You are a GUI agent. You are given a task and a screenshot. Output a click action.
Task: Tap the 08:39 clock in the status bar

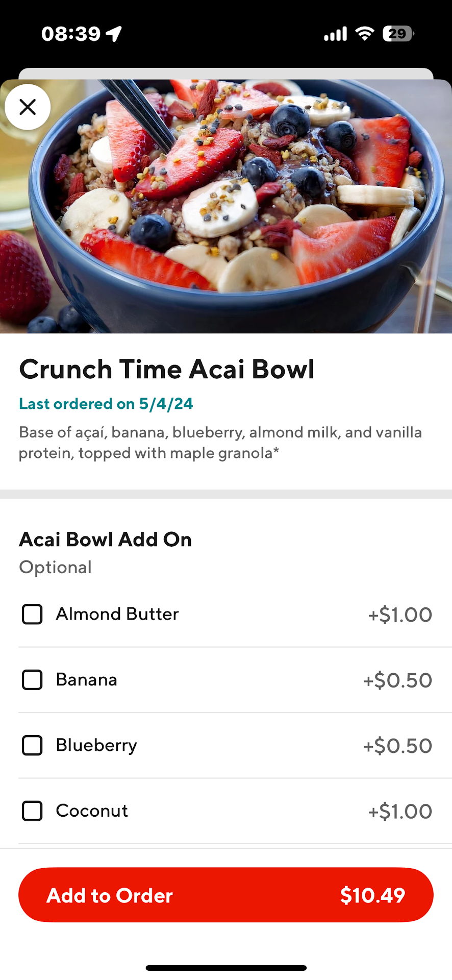tap(71, 34)
